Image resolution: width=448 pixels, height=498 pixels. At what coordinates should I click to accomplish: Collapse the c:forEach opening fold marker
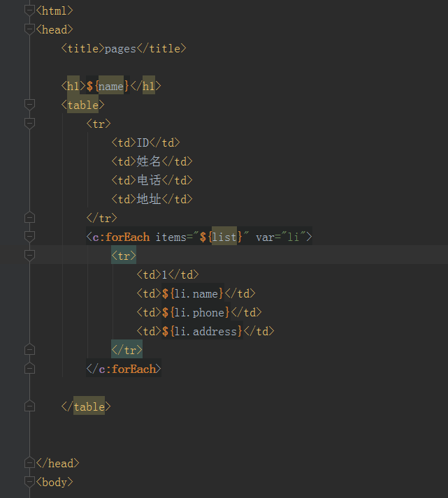[29, 236]
